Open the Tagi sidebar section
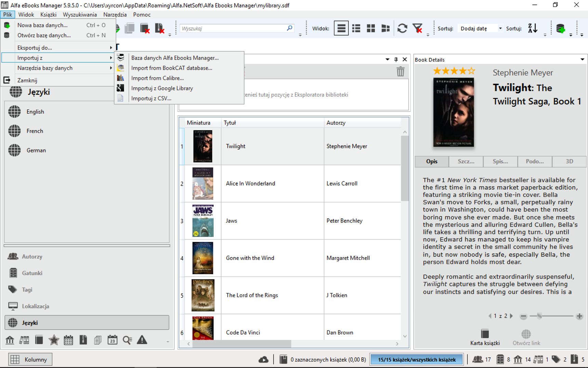The width and height of the screenshot is (588, 368). (x=87, y=290)
